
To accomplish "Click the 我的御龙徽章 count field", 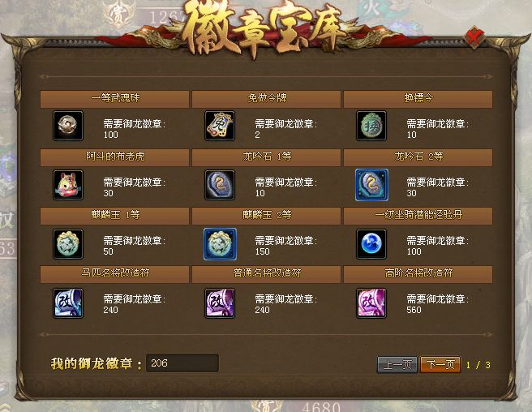I will coord(182,363).
